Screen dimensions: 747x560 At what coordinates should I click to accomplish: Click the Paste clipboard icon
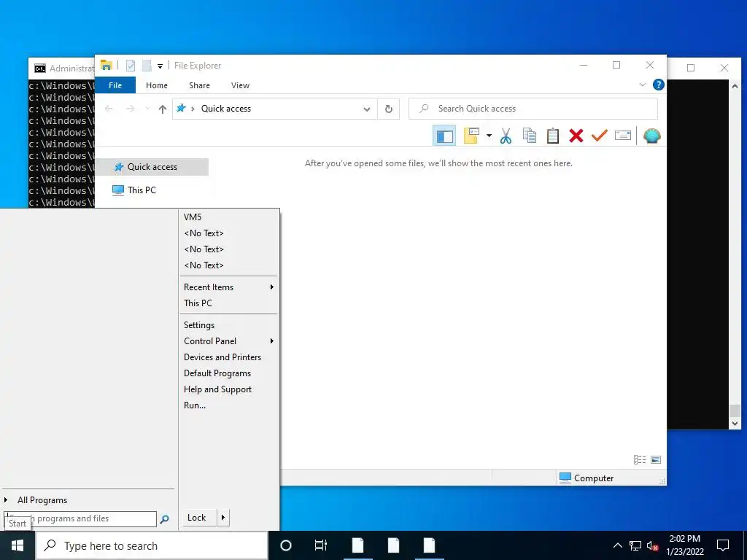(x=553, y=136)
